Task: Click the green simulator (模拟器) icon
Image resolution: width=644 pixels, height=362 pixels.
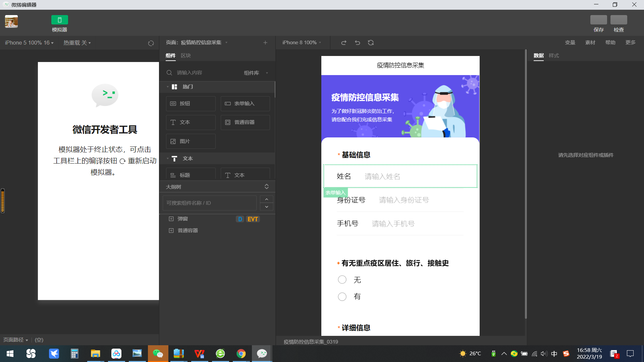Action: tap(59, 20)
